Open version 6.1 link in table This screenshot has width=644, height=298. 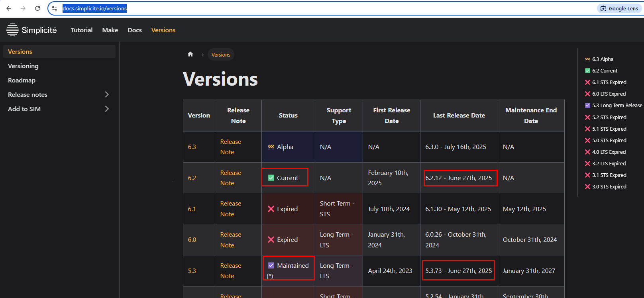192,209
